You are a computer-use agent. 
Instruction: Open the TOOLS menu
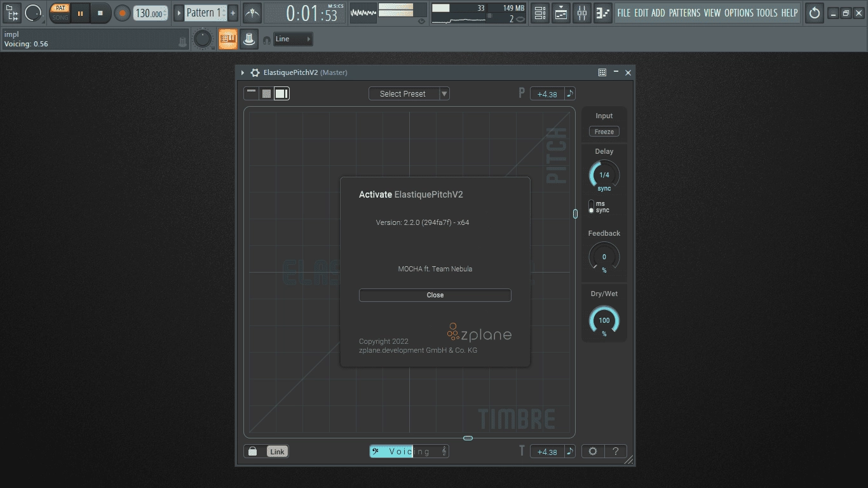click(x=767, y=13)
